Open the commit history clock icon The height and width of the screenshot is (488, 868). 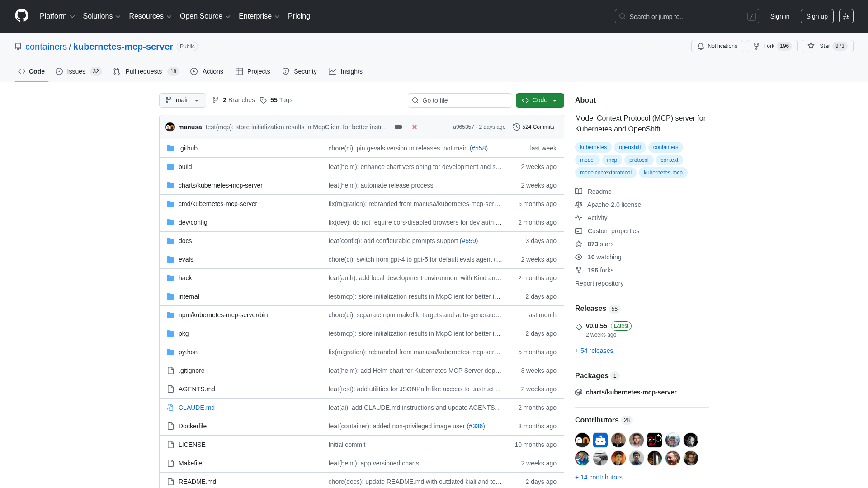point(517,127)
